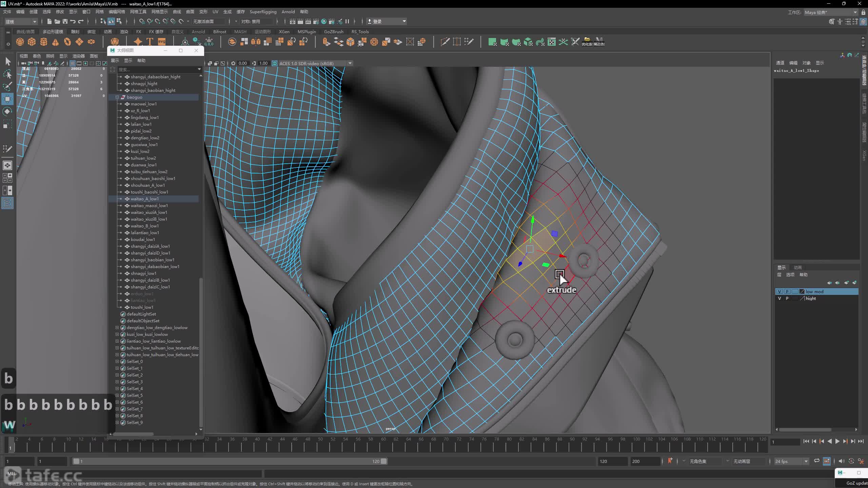Click the yellow folder shelf icon
Image resolution: width=868 pixels, height=488 pixels.
587,42
